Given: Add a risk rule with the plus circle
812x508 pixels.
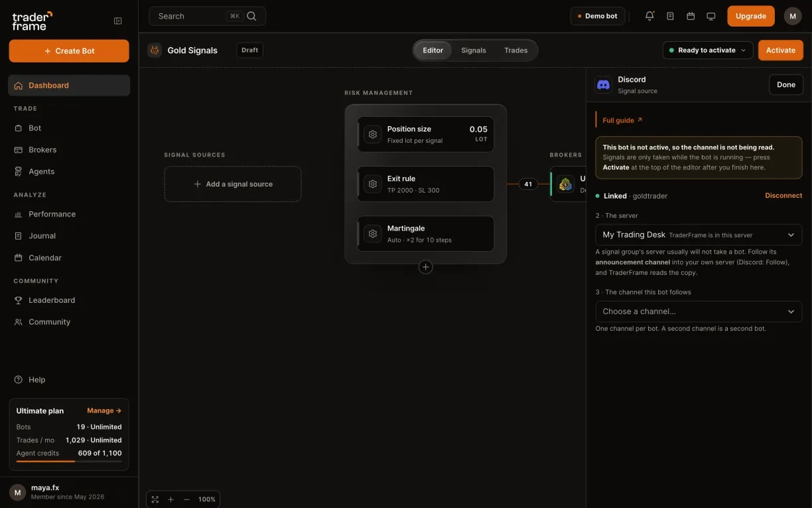Looking at the screenshot, I should tap(426, 267).
